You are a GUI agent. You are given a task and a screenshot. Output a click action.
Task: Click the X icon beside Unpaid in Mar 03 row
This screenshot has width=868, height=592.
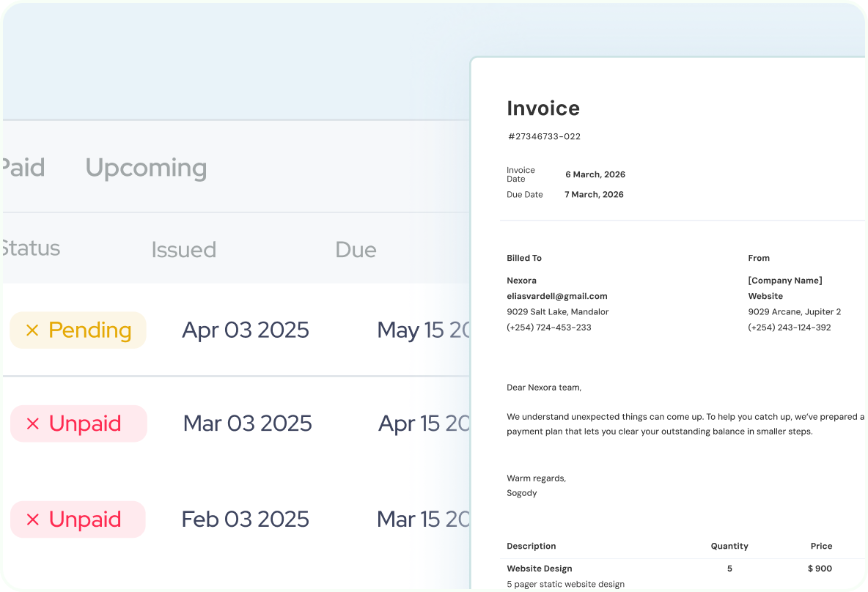[x=33, y=423]
